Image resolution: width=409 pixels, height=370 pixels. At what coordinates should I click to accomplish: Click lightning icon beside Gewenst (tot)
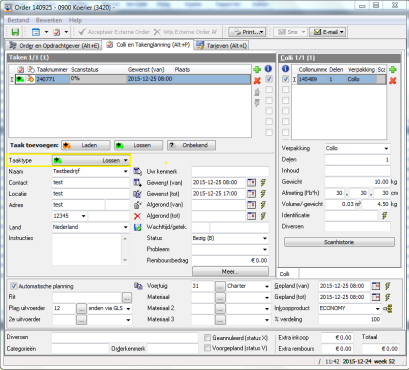click(263, 194)
